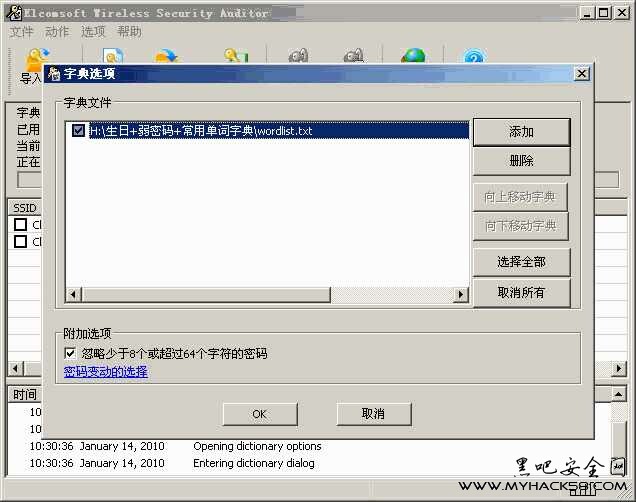Screen dimensions: 636x502
Task: Select the wordlist.txt dictionary entry
Action: (200, 130)
